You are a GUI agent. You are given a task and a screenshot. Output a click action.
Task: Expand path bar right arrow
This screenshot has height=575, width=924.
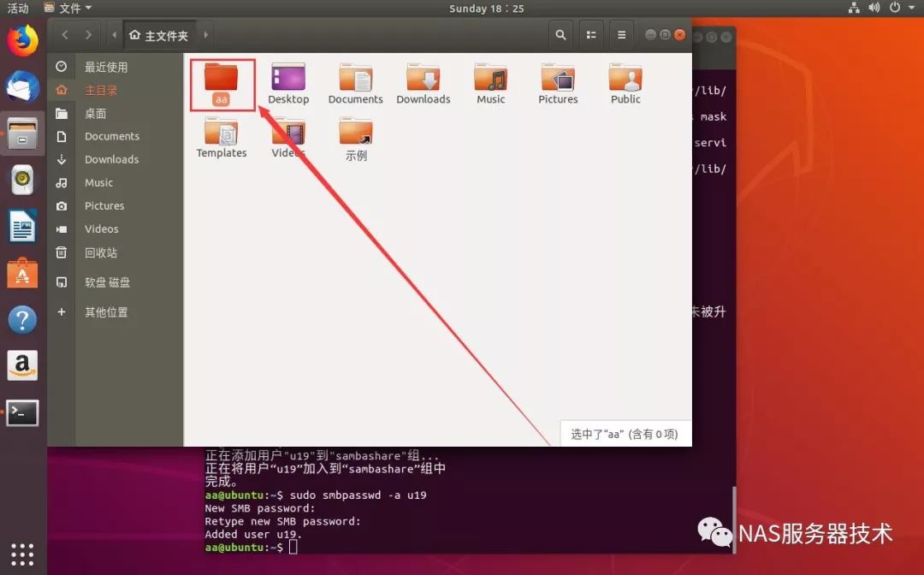pos(205,35)
